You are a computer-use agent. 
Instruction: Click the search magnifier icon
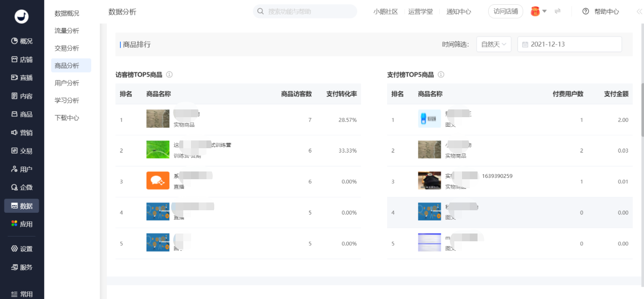pos(261,11)
